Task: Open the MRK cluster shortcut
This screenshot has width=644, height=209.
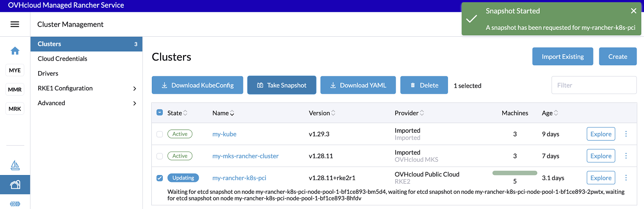Action: 15,109
